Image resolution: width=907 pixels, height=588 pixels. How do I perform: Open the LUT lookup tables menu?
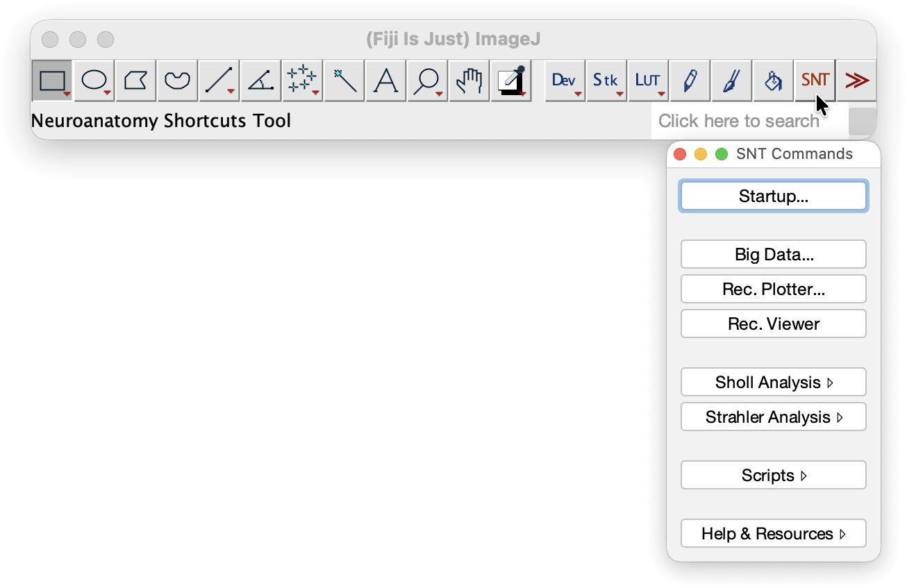649,81
